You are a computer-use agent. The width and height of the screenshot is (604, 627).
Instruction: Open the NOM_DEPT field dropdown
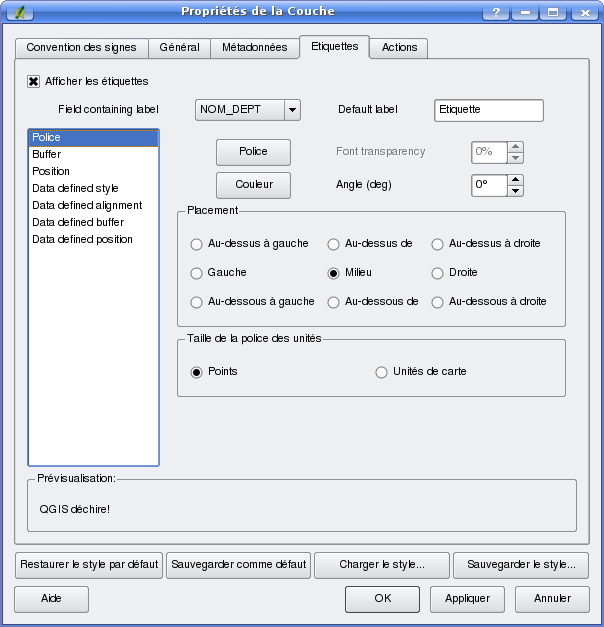click(292, 110)
